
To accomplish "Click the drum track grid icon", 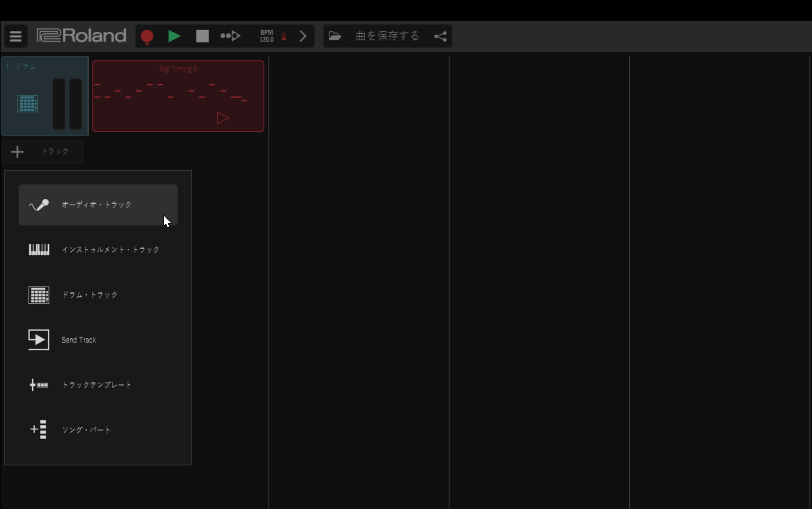I will coord(28,104).
